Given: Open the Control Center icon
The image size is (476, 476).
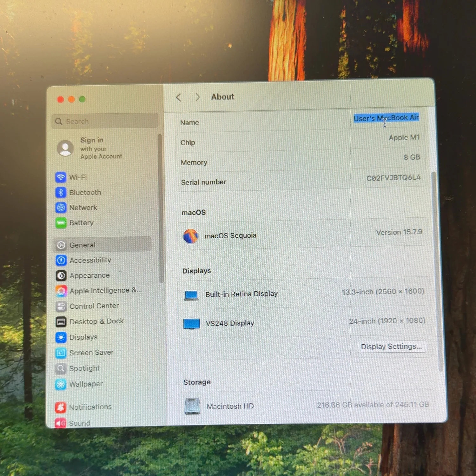Looking at the screenshot, I should (x=61, y=306).
